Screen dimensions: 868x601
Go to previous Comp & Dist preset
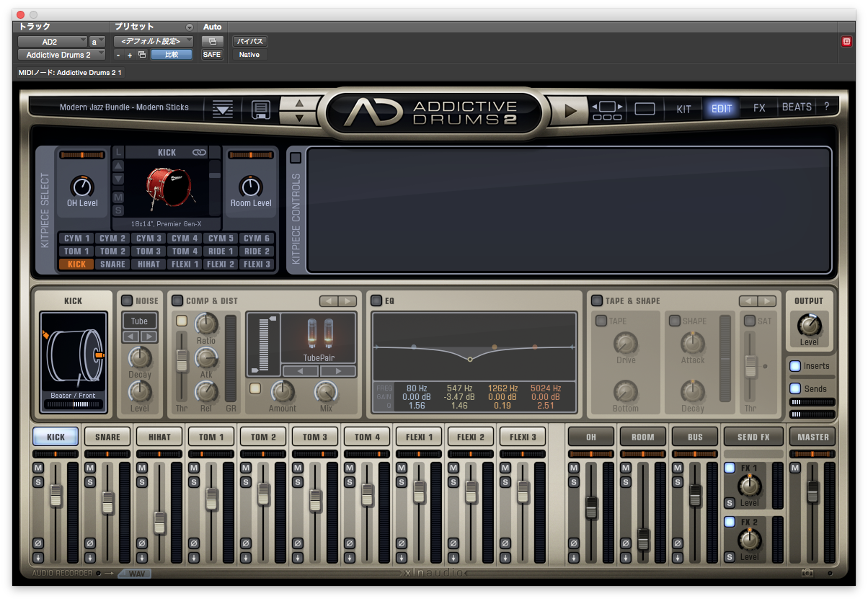[x=329, y=300]
